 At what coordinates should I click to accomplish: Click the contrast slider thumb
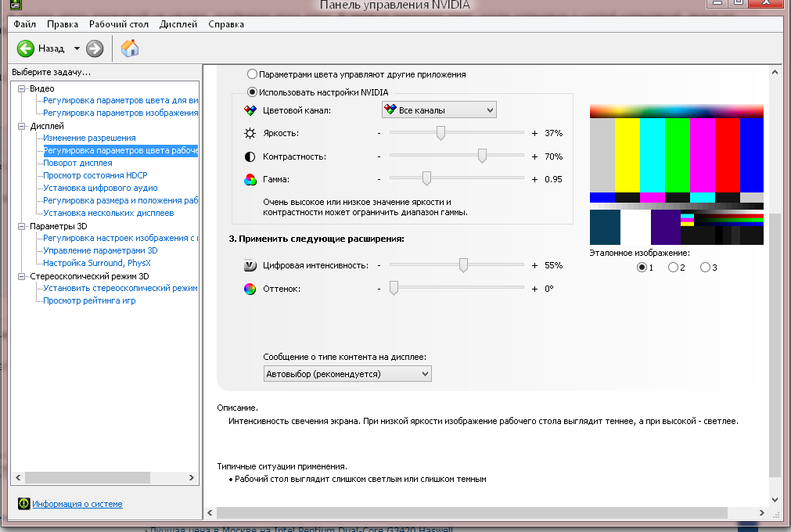pyautogui.click(x=482, y=156)
